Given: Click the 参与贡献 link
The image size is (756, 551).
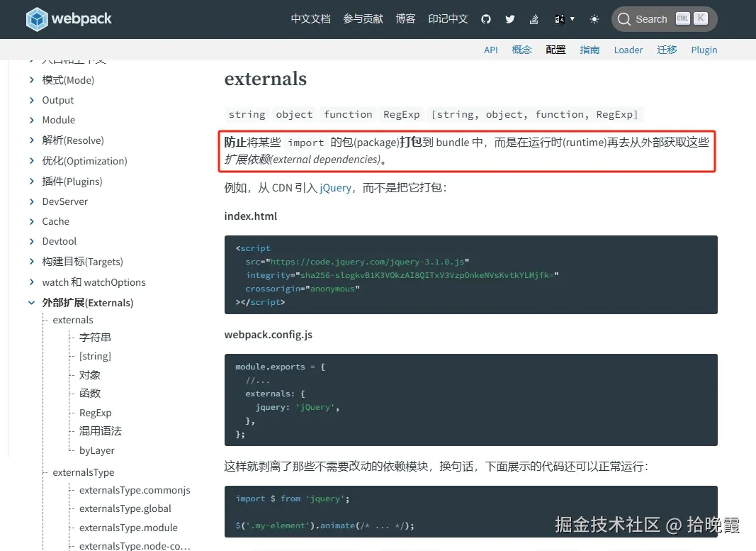Looking at the screenshot, I should pos(363,19).
